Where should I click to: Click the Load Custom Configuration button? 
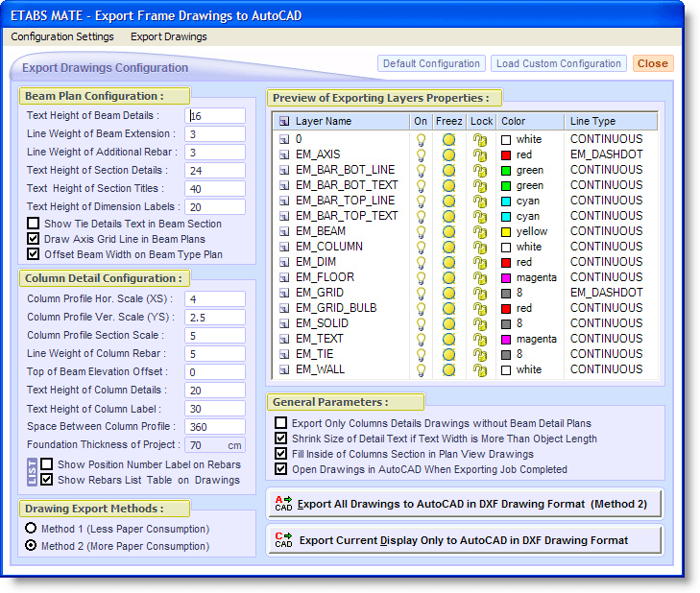point(558,64)
